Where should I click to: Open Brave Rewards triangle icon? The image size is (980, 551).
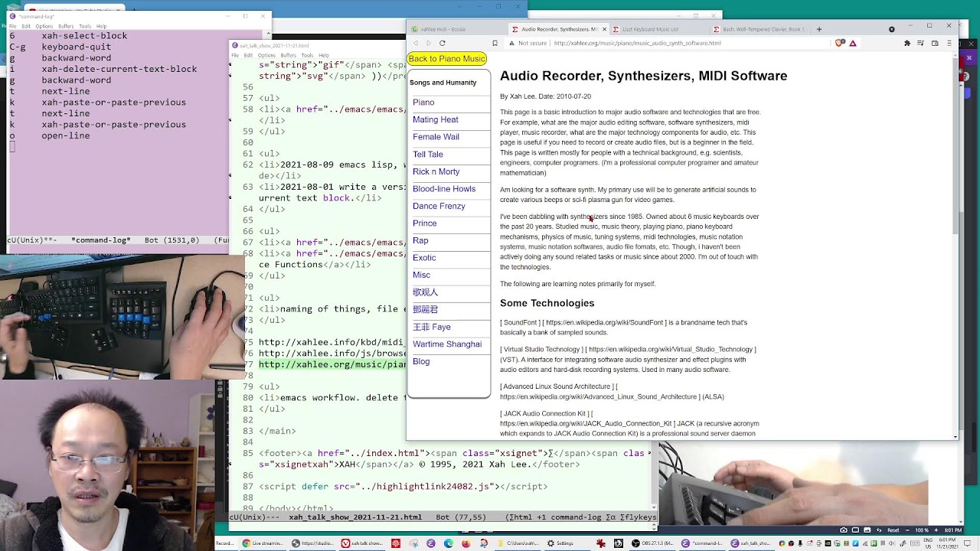click(x=852, y=43)
